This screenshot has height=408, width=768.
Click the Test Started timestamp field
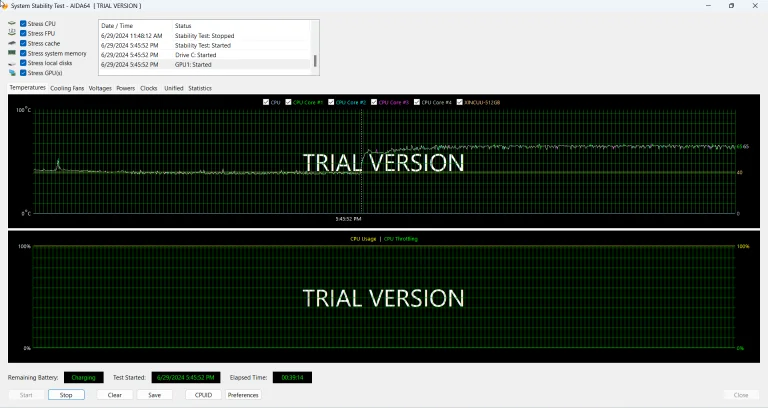tap(186, 378)
